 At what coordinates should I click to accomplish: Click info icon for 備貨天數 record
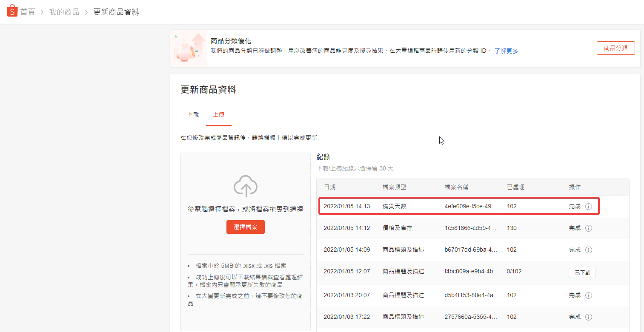point(589,207)
